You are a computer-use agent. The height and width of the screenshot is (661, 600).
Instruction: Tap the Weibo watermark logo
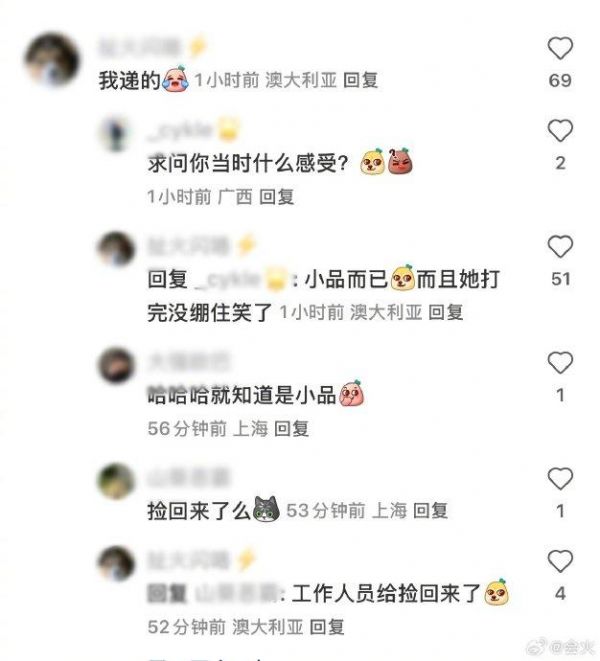pyautogui.click(x=538, y=645)
